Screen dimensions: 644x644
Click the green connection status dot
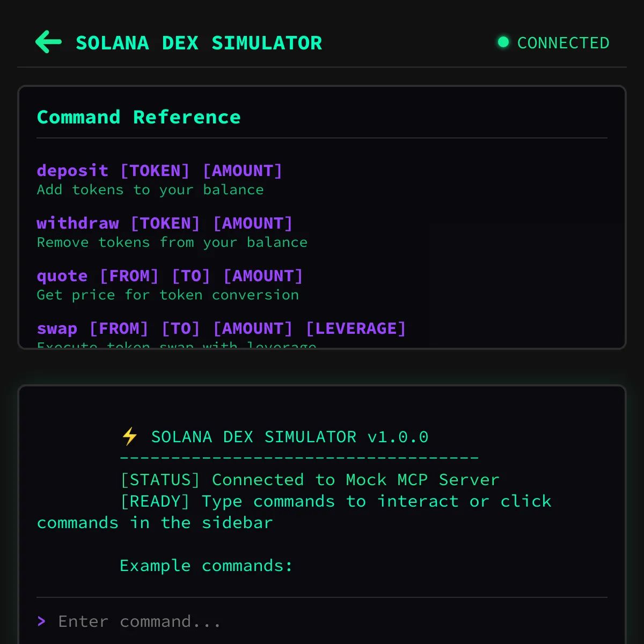point(503,41)
